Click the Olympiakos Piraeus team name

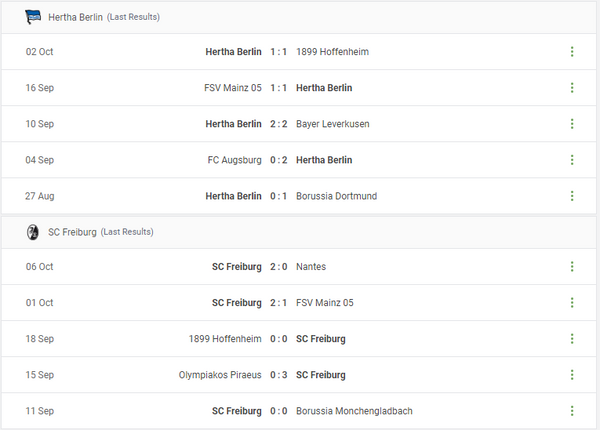(220, 375)
